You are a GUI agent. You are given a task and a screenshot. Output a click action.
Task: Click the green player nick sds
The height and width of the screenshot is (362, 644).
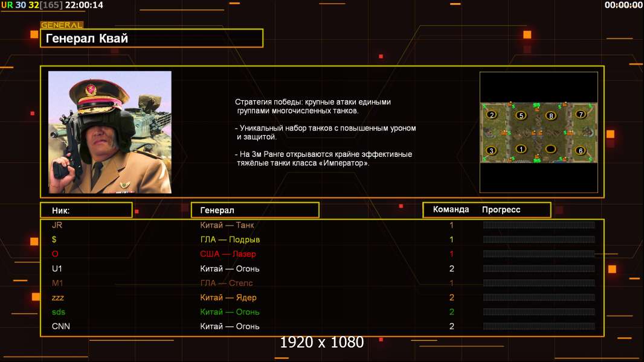[x=59, y=312]
